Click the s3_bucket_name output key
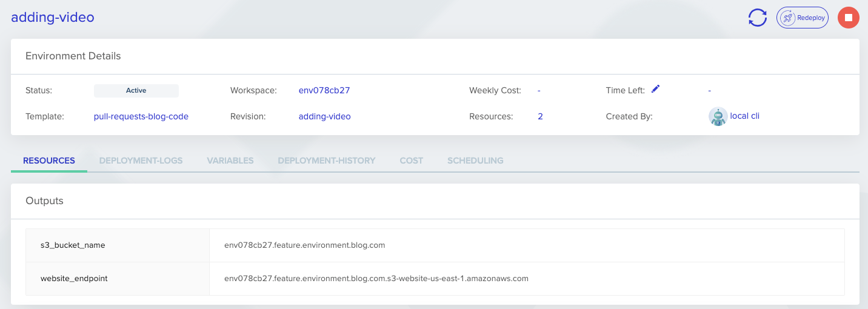Screen dimensions: 868x309 pyautogui.click(x=73, y=245)
